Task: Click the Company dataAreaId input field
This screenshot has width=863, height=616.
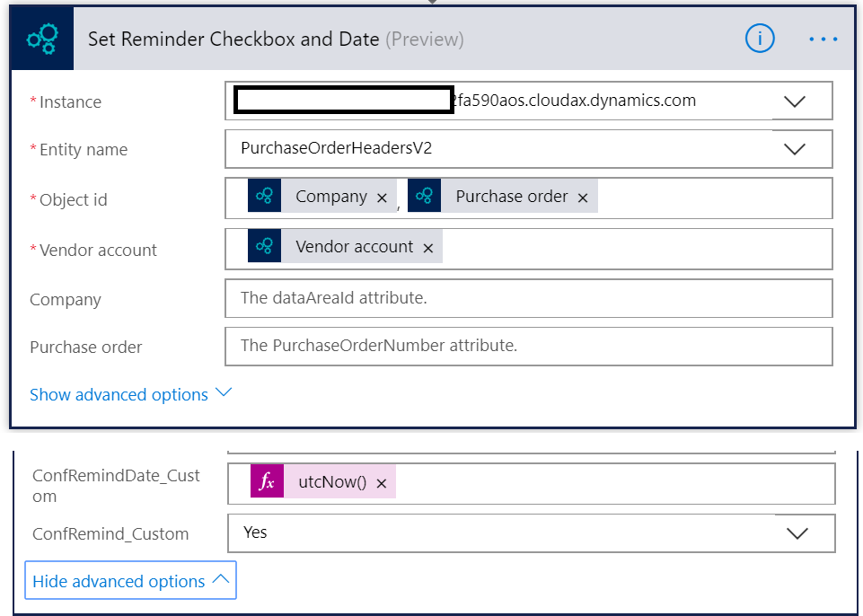Action: [528, 297]
